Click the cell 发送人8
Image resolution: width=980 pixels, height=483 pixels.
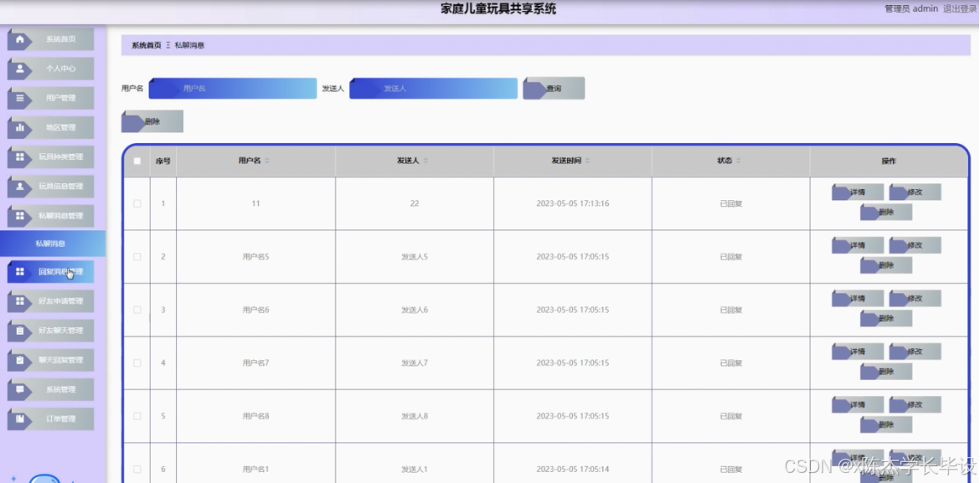[x=415, y=416]
